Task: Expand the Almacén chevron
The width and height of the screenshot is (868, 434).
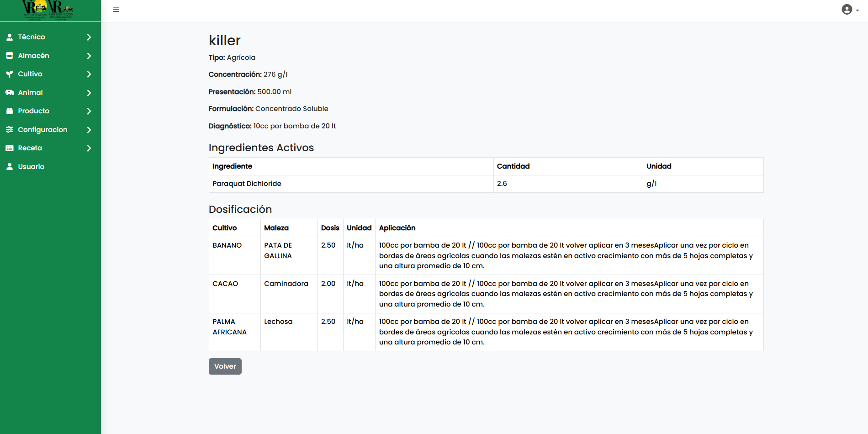Action: click(x=89, y=56)
